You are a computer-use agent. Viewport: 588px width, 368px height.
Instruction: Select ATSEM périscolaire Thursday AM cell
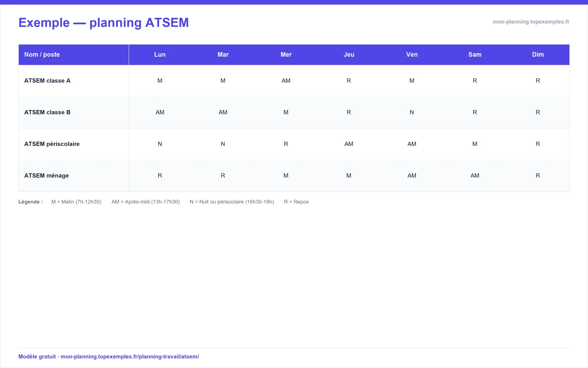point(349,144)
